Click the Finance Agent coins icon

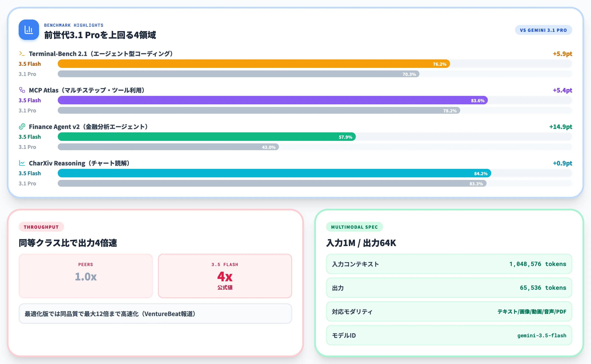click(x=22, y=126)
